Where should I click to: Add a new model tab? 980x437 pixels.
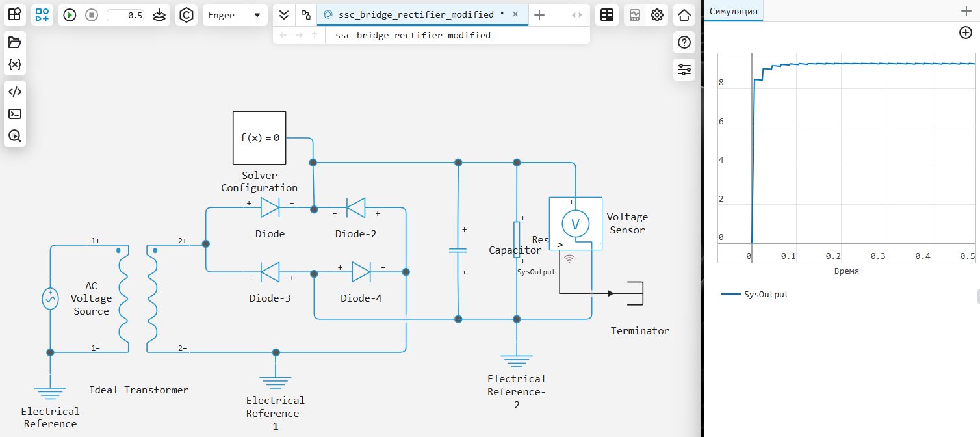(539, 15)
